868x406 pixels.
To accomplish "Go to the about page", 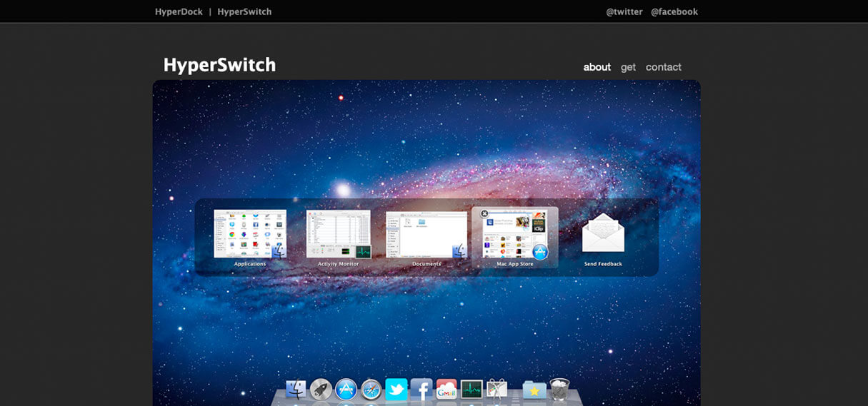I will (597, 67).
